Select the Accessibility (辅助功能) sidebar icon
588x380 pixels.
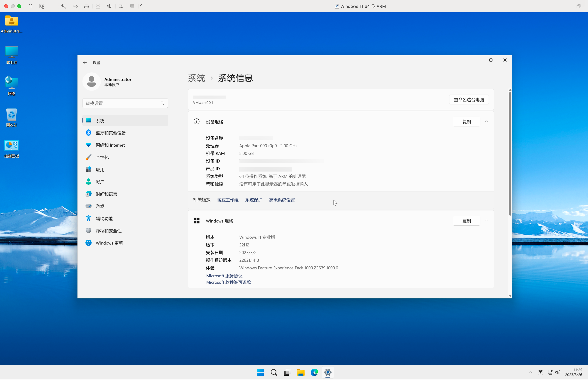point(88,218)
